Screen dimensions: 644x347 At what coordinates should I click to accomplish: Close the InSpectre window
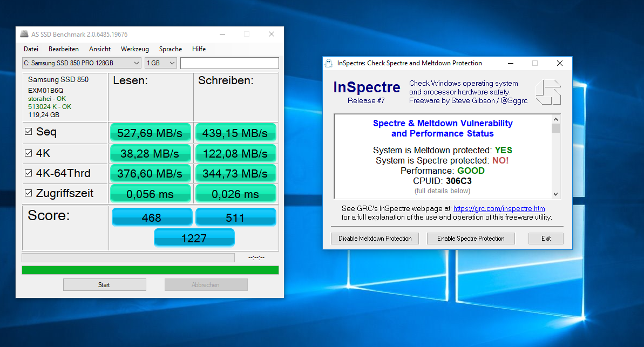[x=560, y=63]
